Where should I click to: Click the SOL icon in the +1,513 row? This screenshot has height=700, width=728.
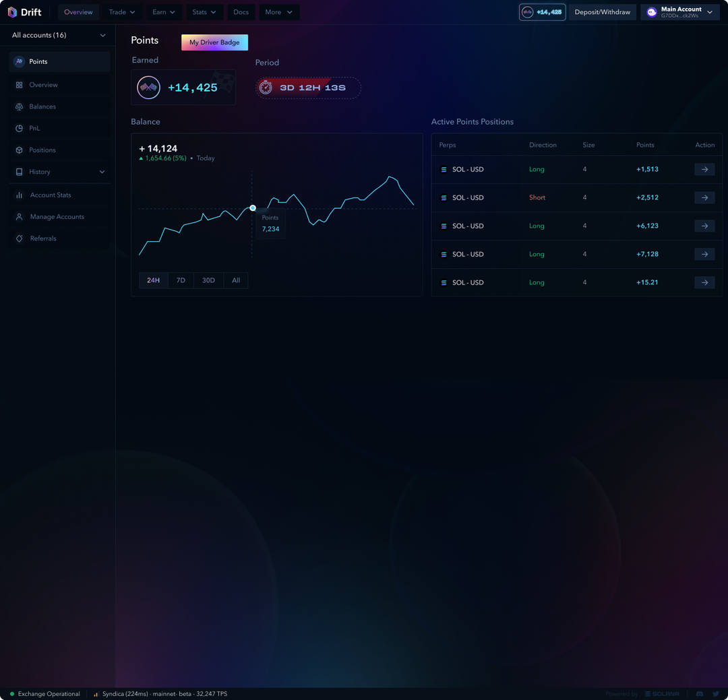pyautogui.click(x=444, y=169)
